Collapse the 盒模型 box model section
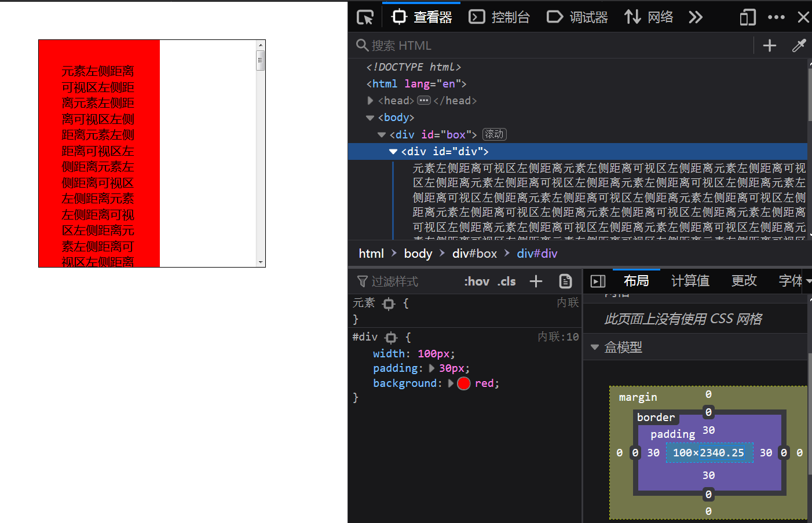 coord(594,348)
